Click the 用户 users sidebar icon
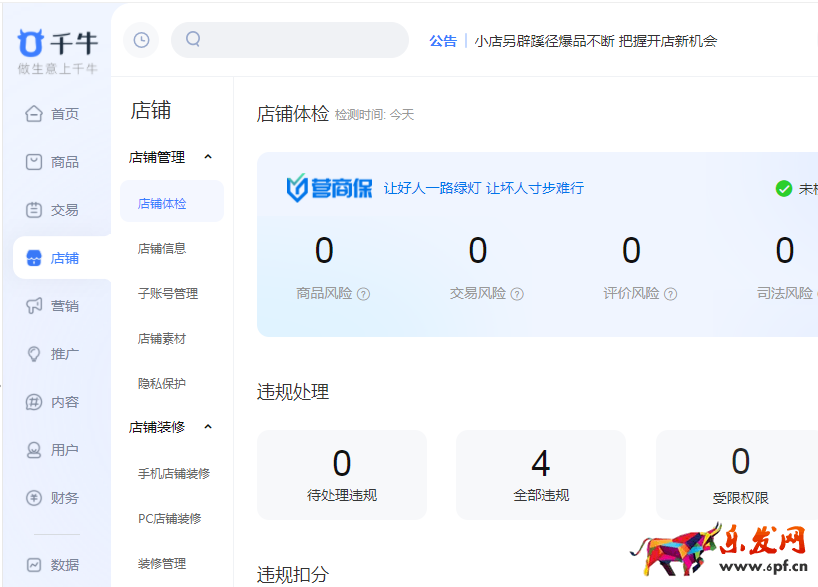Screen dimensions: 818x587 36,449
